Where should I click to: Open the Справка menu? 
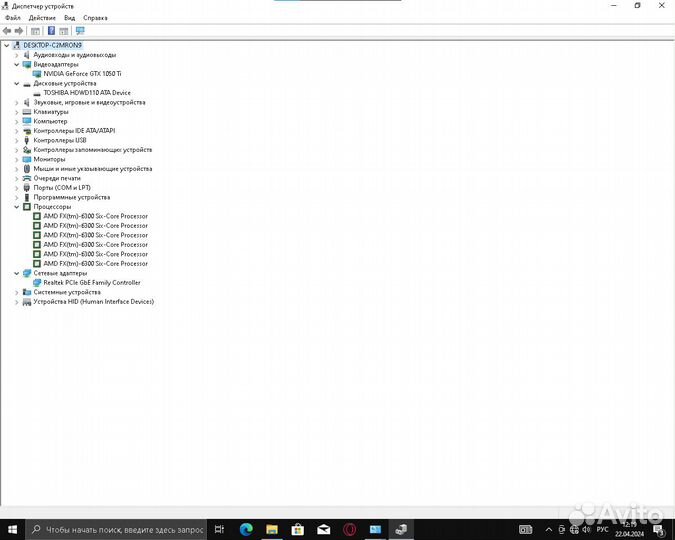(x=95, y=18)
